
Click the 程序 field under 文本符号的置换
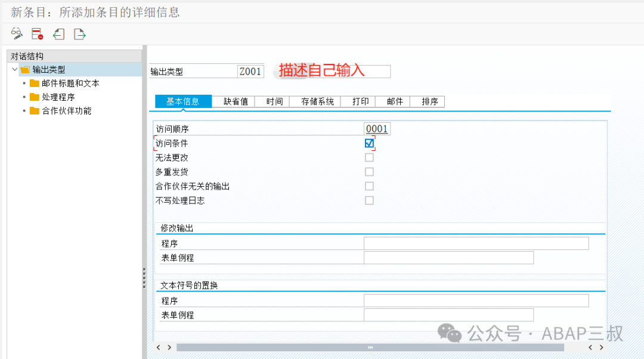point(476,301)
